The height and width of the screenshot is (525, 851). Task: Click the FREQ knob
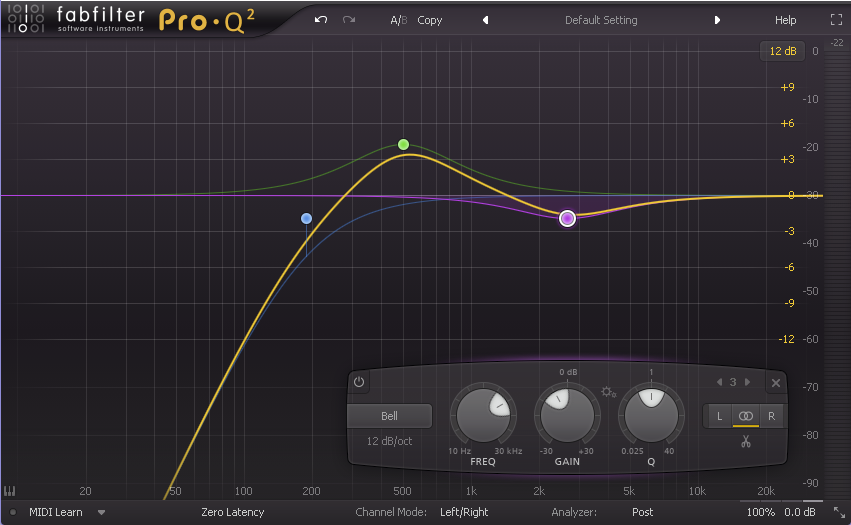(x=483, y=415)
